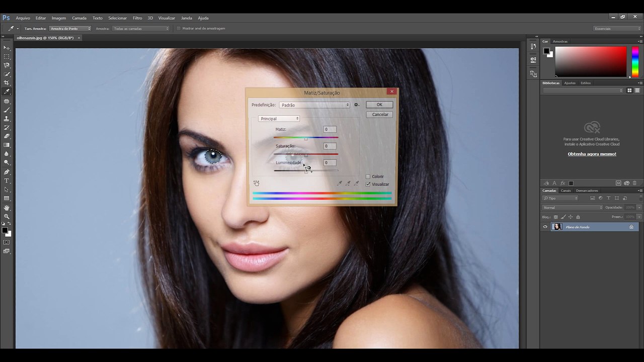Toggle lock transparent pixels
Viewport: 644px width, 362px height.
[555, 217]
